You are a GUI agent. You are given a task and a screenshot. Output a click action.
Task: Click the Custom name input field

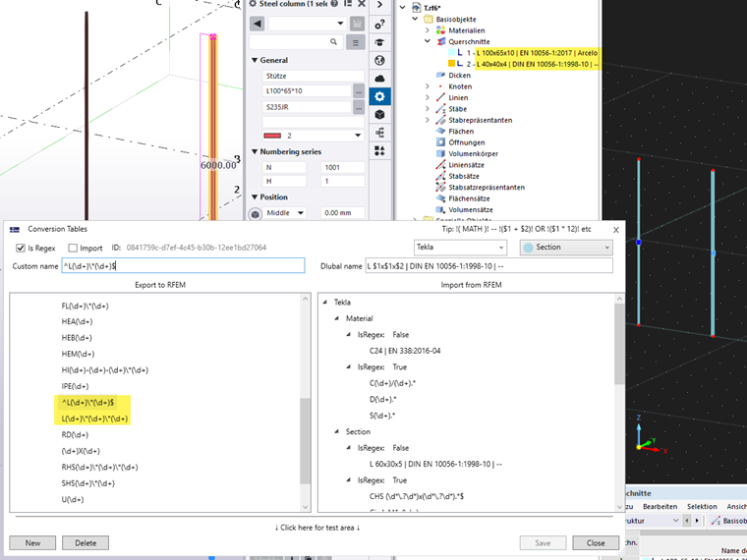[183, 265]
